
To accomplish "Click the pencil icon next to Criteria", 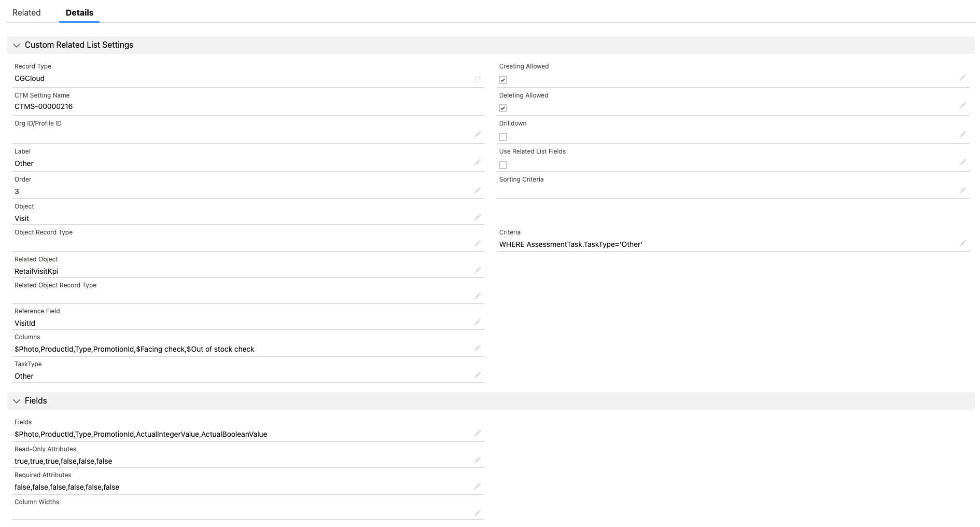I will pyautogui.click(x=963, y=243).
